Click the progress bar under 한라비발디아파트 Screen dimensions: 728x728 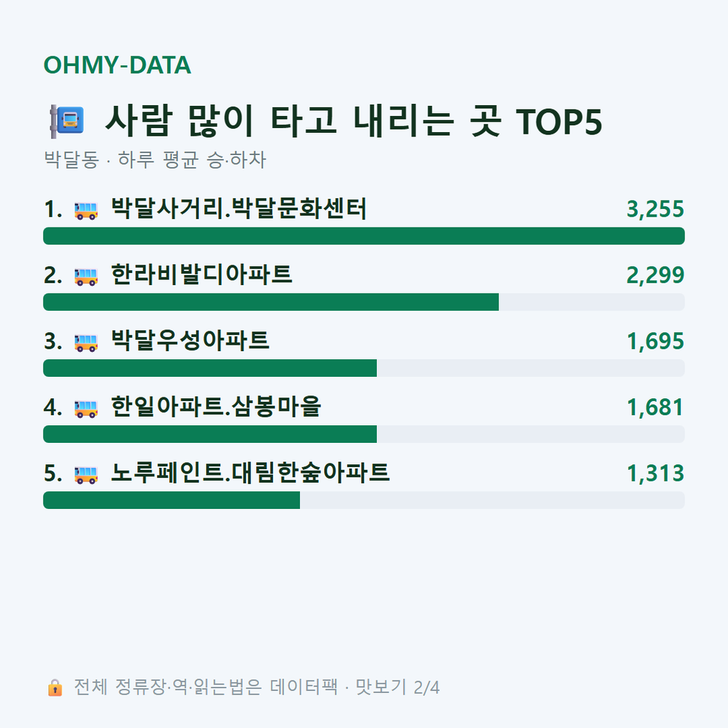coord(364,301)
